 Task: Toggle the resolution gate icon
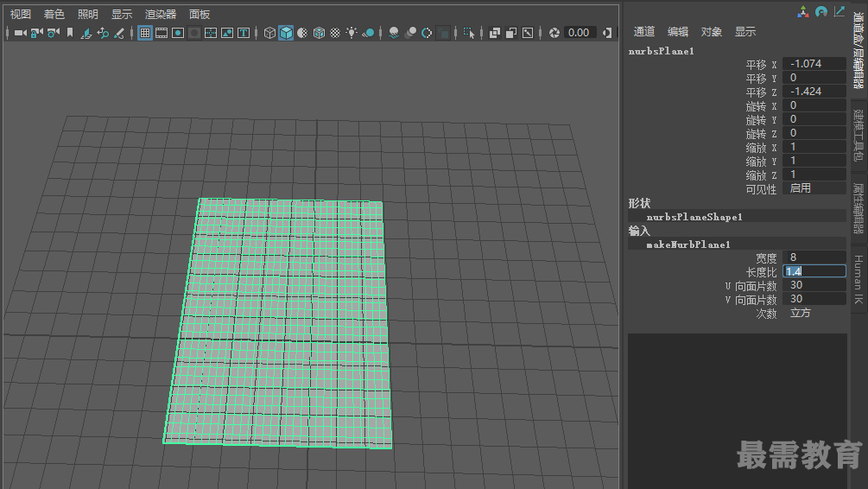pyautogui.click(x=178, y=33)
